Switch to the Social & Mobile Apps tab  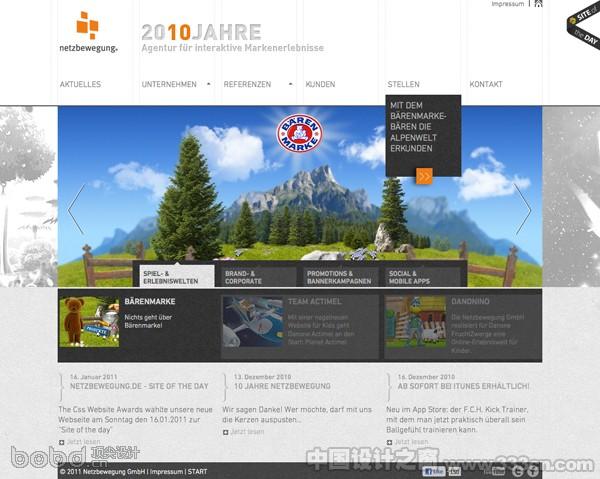tap(422, 277)
